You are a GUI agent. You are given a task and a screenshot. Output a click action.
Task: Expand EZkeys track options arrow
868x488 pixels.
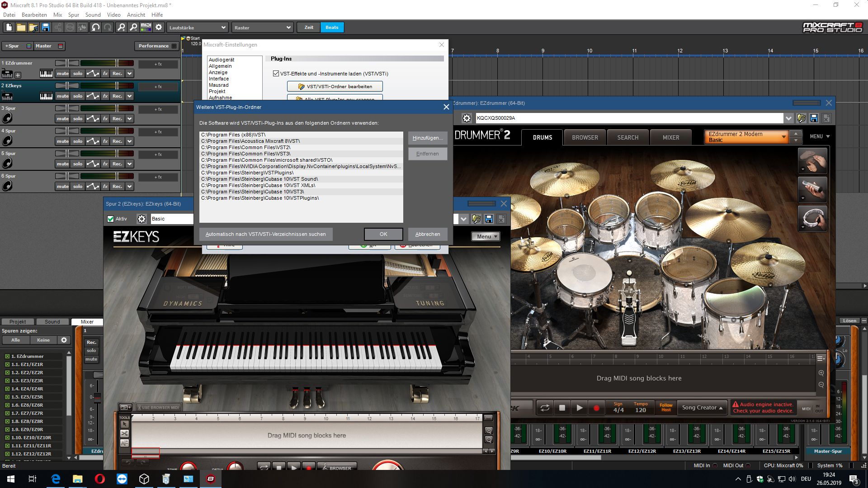(130, 96)
